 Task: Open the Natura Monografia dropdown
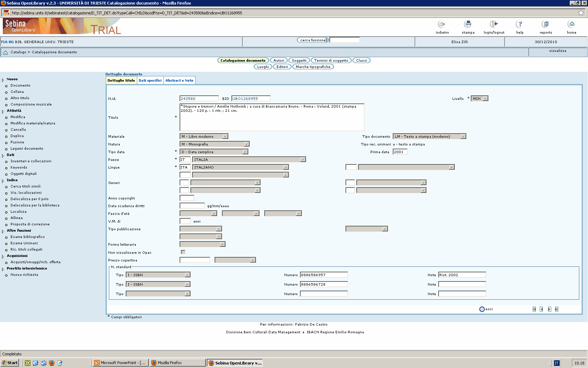point(215,144)
